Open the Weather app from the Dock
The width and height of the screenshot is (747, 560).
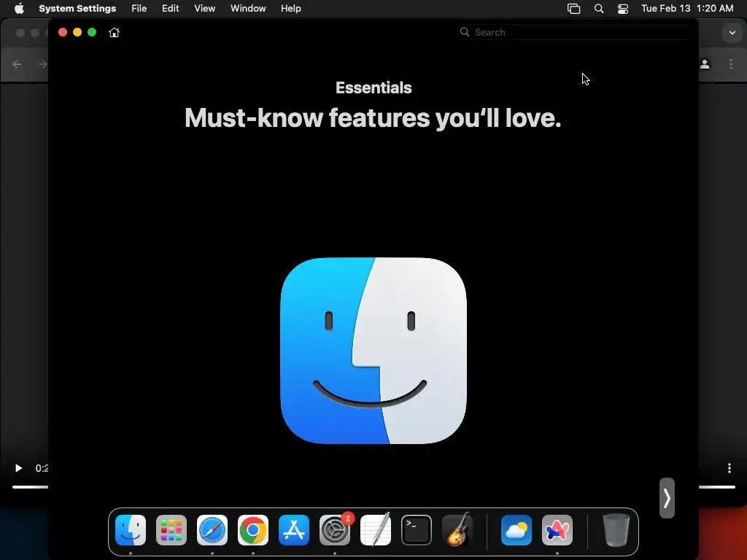pos(516,530)
